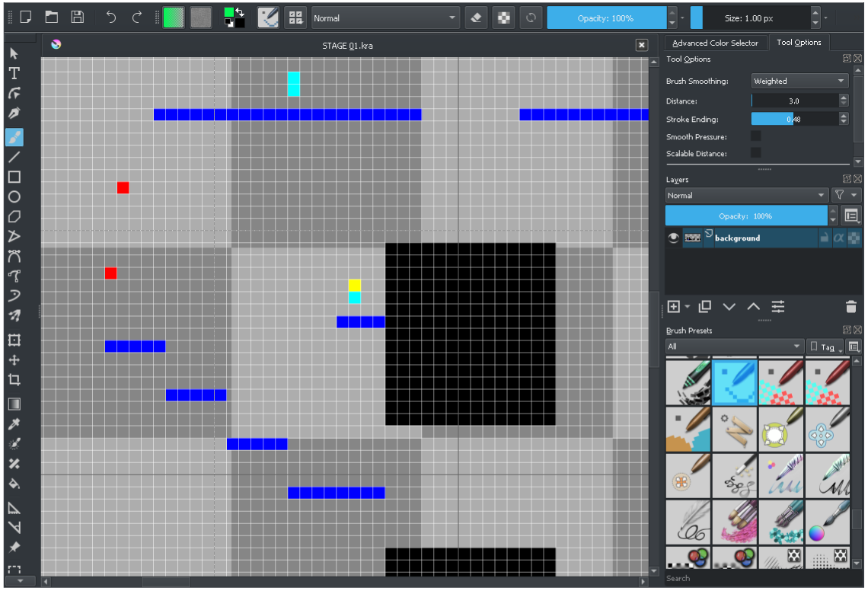Open the Brush Smoothing dropdown
Screen dimensions: 868x591
click(x=799, y=81)
